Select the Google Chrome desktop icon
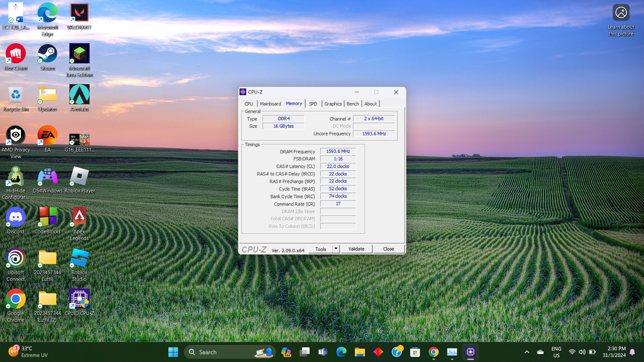This screenshot has height=362, width=644. tap(16, 306)
